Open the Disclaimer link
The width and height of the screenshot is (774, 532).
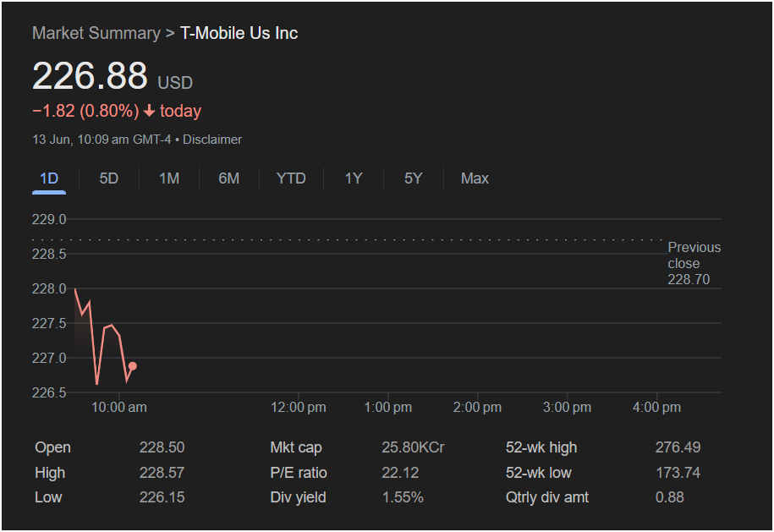coord(212,140)
